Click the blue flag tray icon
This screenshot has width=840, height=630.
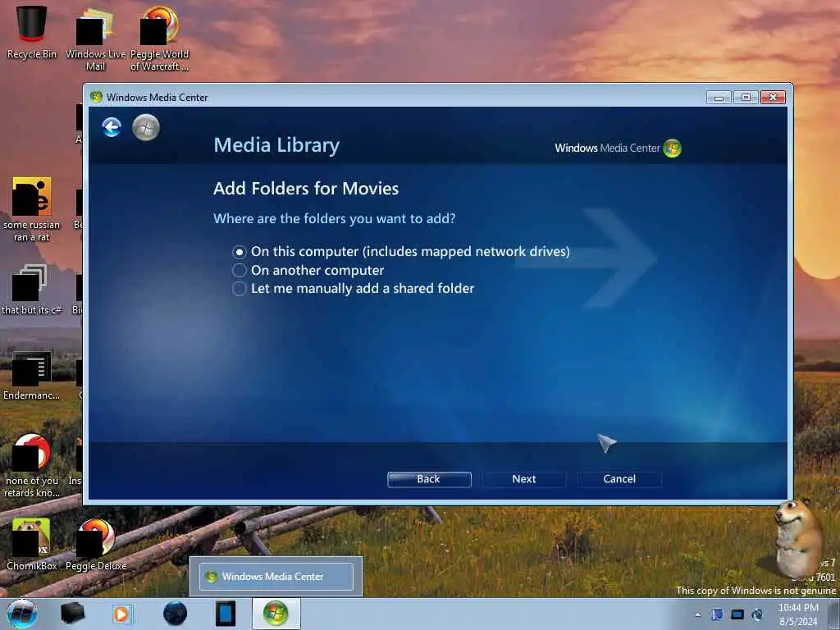[x=717, y=615]
